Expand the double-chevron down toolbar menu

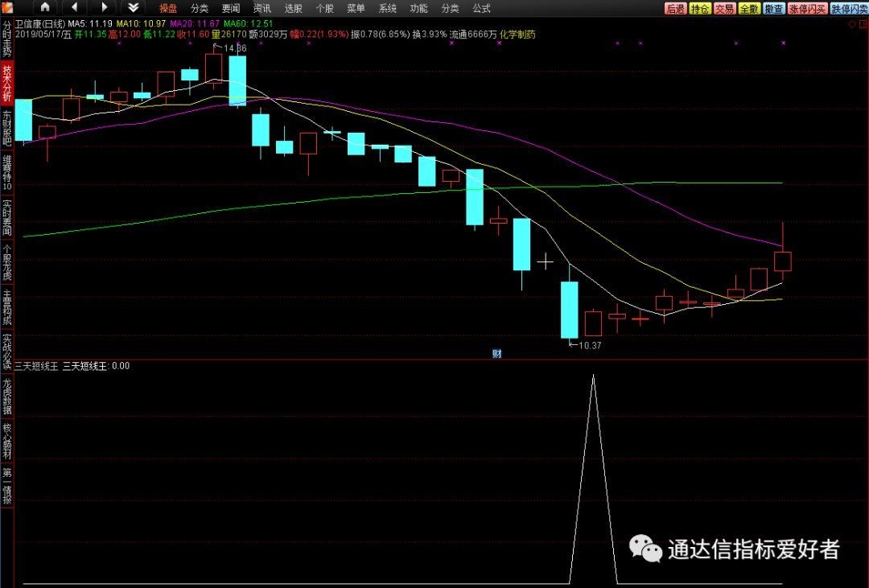coord(134,8)
